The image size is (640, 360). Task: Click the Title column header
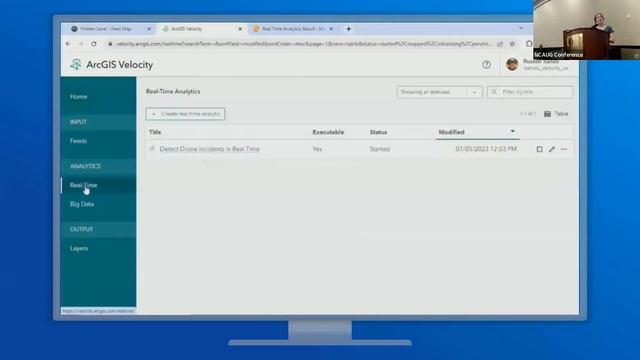155,132
